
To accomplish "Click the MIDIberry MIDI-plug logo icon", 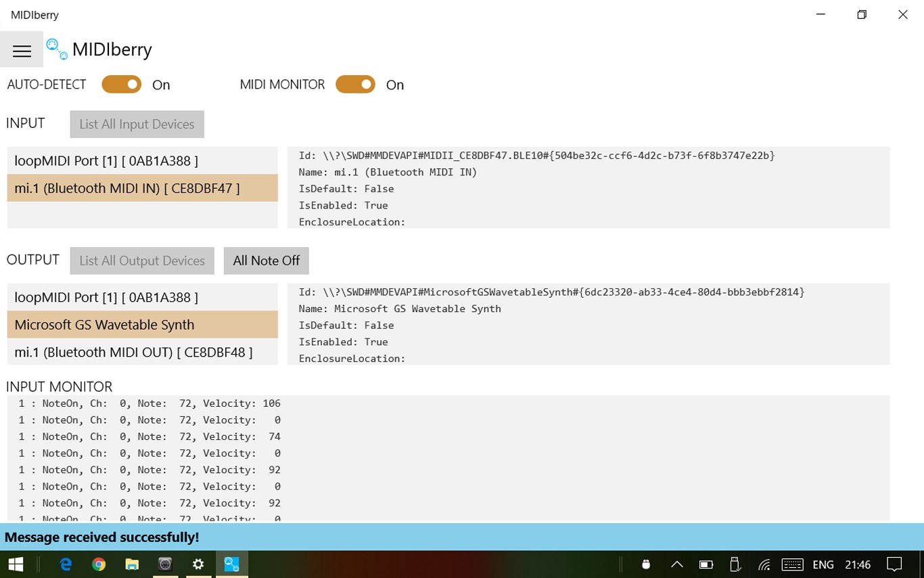I will (x=56, y=49).
